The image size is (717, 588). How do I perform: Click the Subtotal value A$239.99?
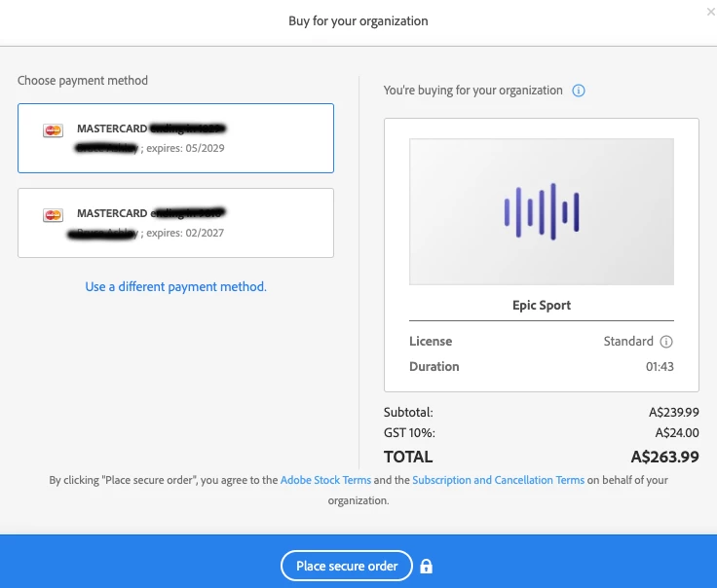point(673,412)
